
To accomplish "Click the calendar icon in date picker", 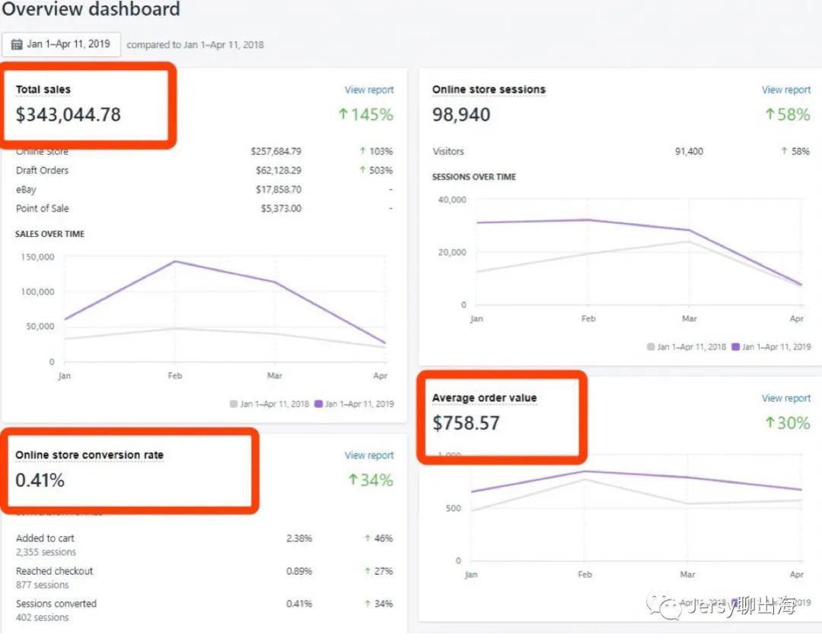I will click(x=17, y=44).
